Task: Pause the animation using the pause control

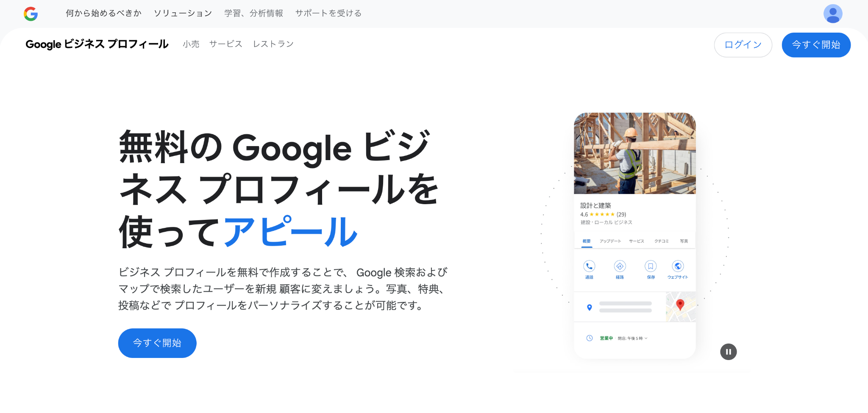Action: coord(728,351)
